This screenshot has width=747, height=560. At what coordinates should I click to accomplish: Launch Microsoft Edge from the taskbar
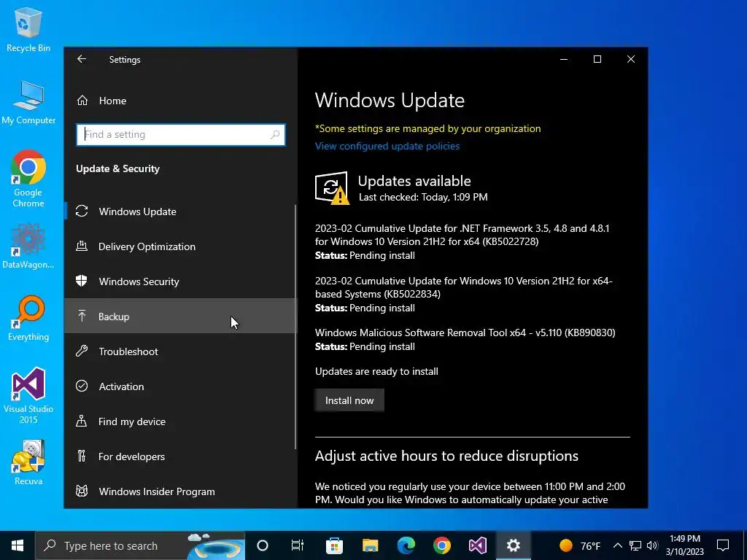pos(406,545)
